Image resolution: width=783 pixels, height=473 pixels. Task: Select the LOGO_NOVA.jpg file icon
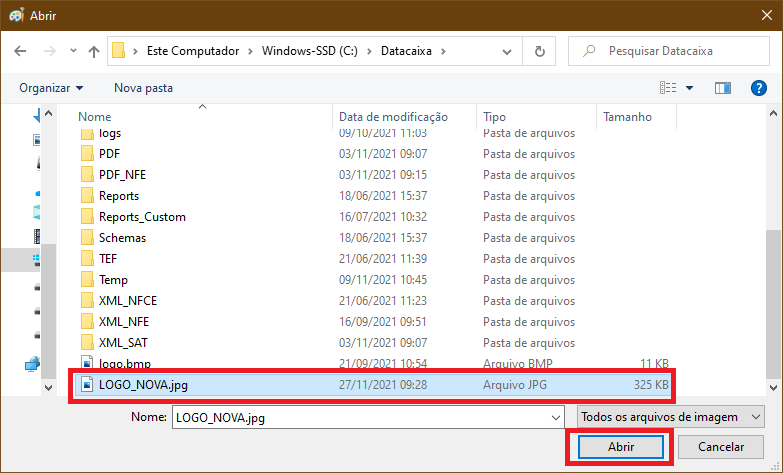[87, 384]
